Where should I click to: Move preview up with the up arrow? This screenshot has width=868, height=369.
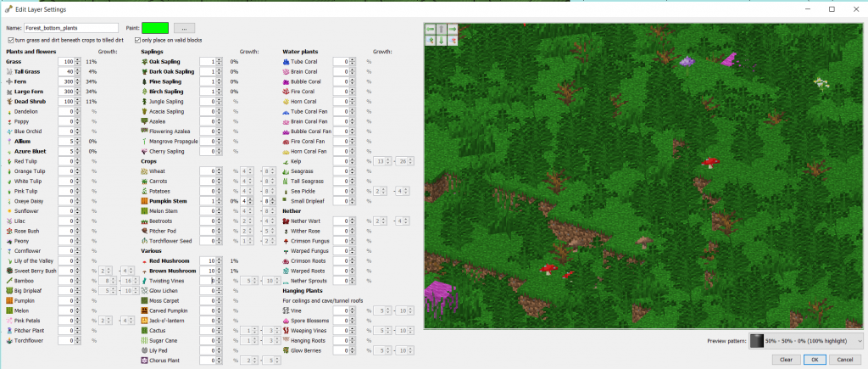pyautogui.click(x=442, y=28)
